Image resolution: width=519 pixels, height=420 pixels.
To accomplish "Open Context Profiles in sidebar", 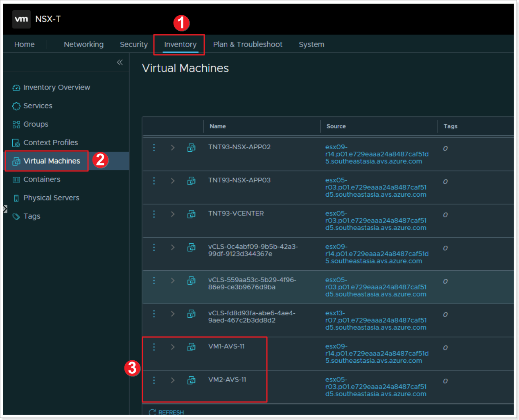I will [x=51, y=143].
